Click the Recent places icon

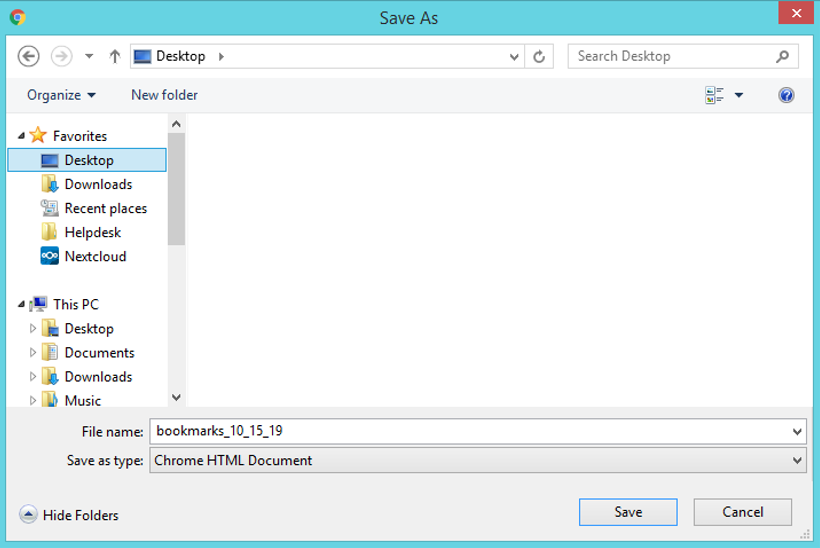(x=50, y=208)
